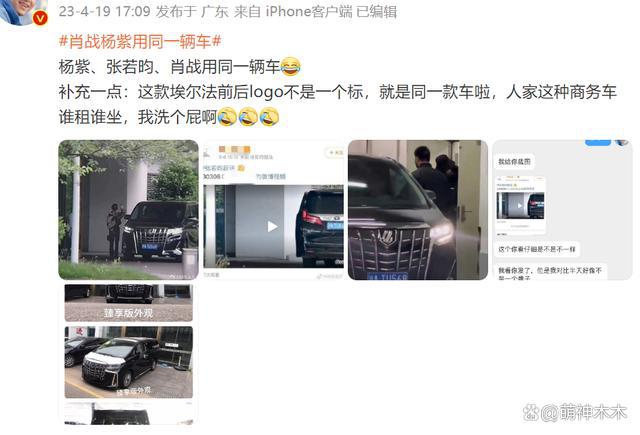This screenshot has width=640, height=435.
Task: Open the close-up van grille photo
Action: click(418, 210)
